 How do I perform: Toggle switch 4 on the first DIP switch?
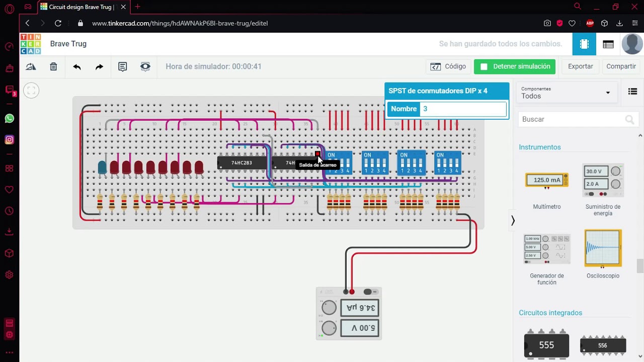[348, 164]
